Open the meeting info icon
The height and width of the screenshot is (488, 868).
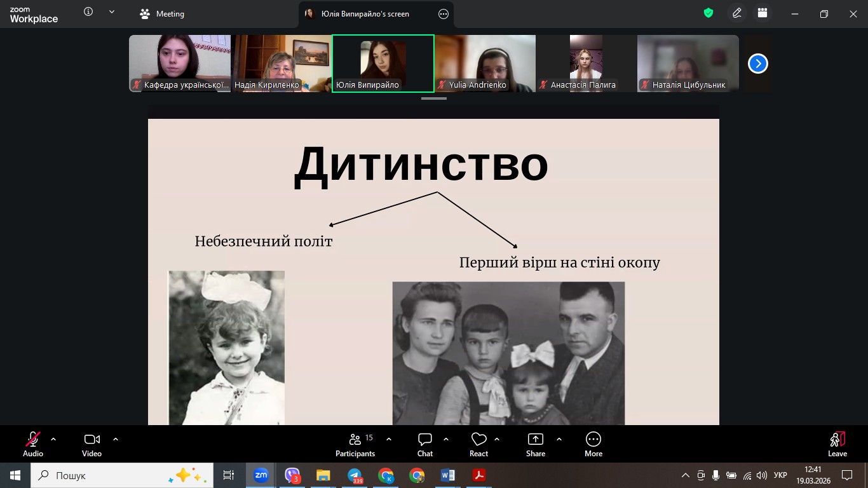pyautogui.click(x=88, y=12)
